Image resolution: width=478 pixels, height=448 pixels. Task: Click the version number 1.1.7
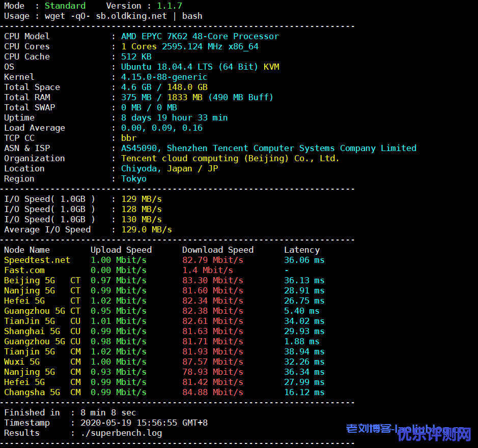click(x=169, y=6)
